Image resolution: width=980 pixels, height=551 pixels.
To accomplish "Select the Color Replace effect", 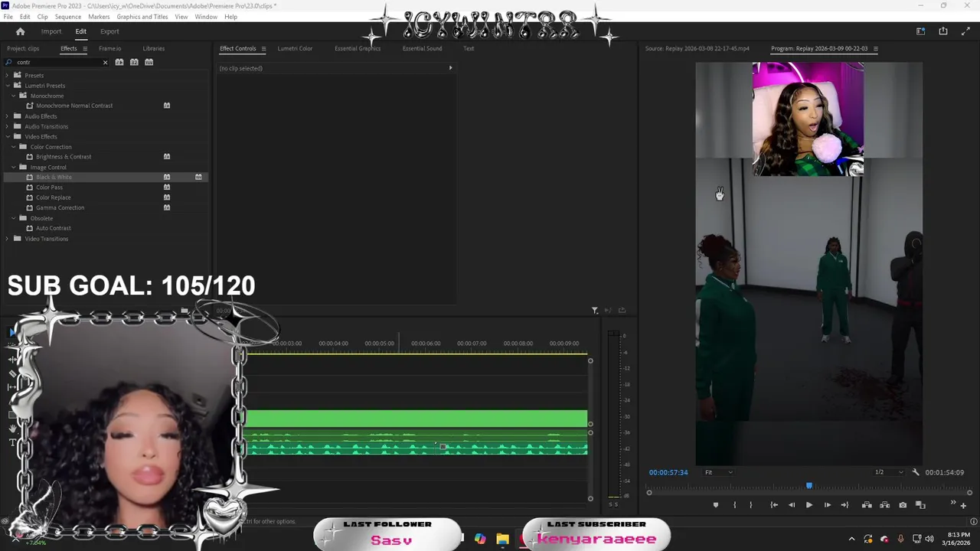I will click(x=53, y=197).
